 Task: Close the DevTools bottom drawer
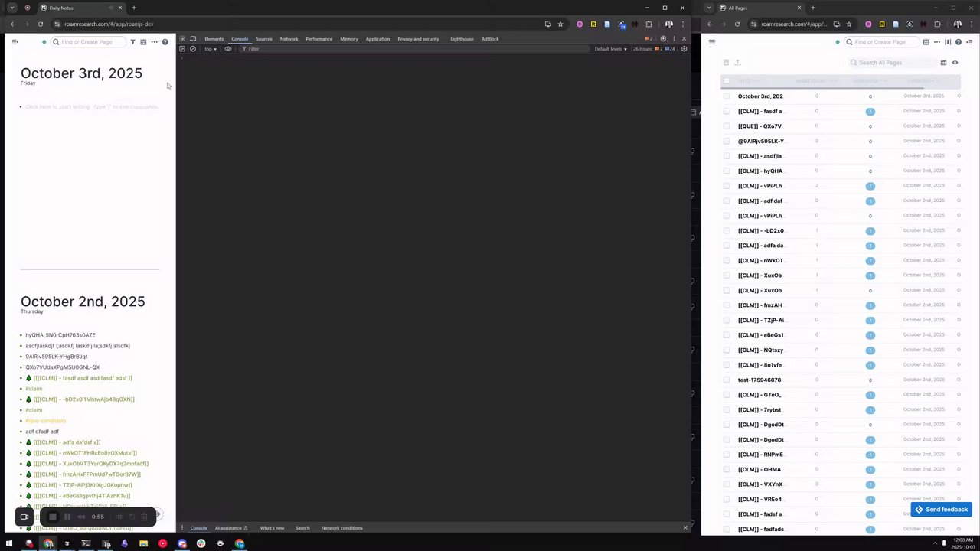pos(685,527)
